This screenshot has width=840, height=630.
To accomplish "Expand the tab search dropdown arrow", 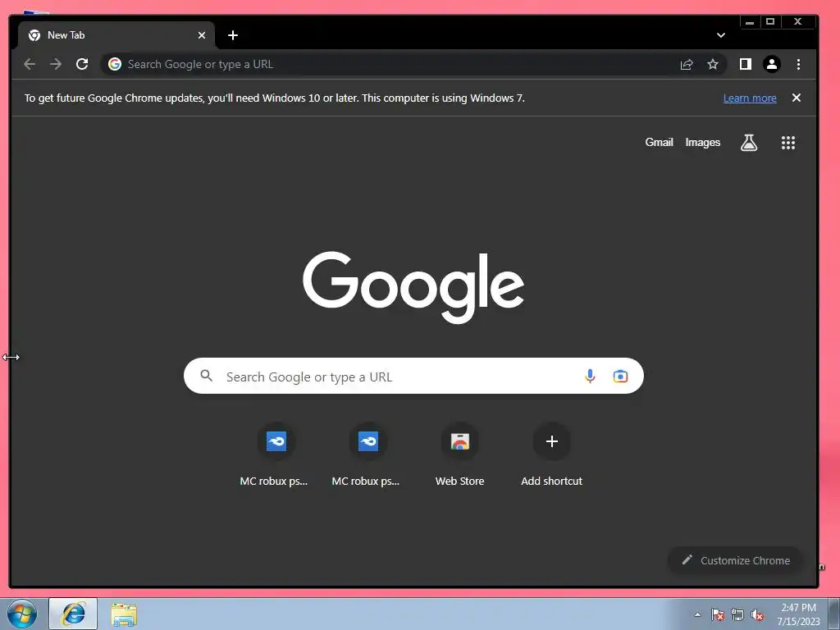I will point(720,35).
